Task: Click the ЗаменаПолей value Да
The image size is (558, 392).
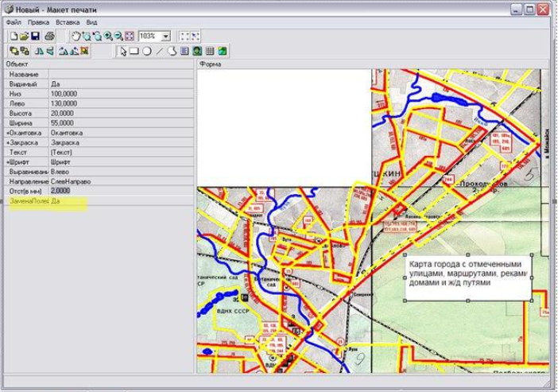Action: point(122,201)
